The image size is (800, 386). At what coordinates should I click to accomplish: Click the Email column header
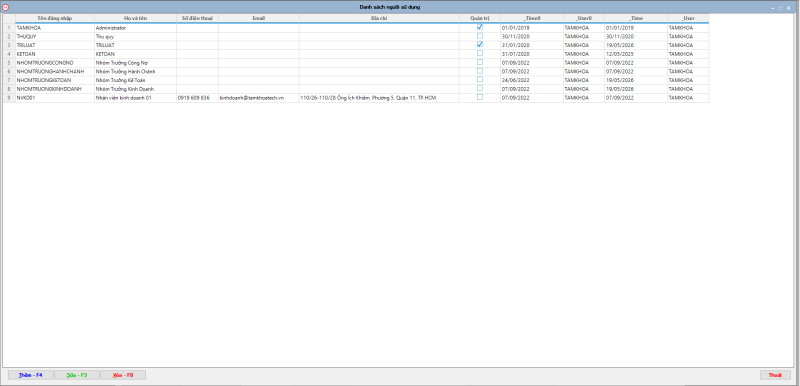click(259, 18)
